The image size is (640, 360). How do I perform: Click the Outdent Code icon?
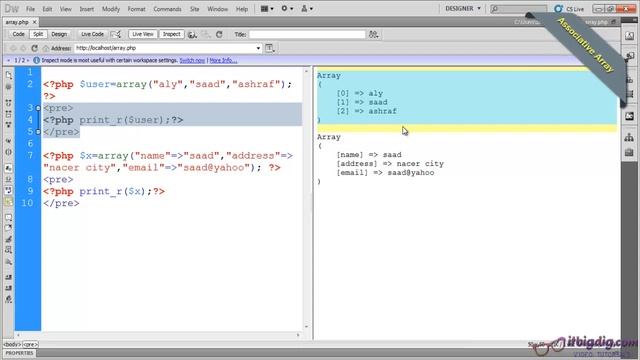9,288
